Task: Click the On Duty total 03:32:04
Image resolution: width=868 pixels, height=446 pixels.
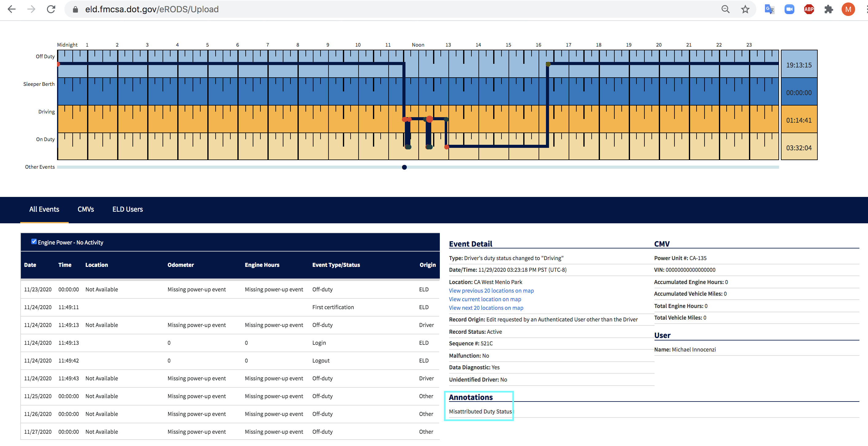Action: coord(799,148)
